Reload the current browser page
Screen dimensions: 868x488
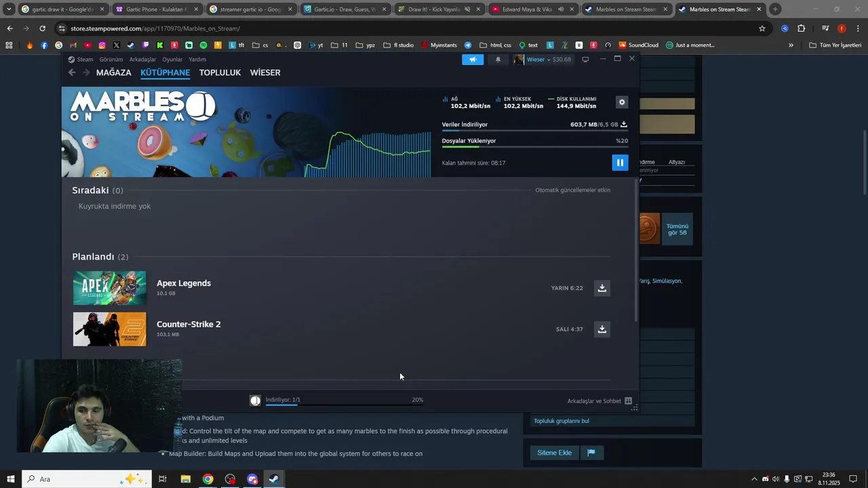(x=42, y=28)
